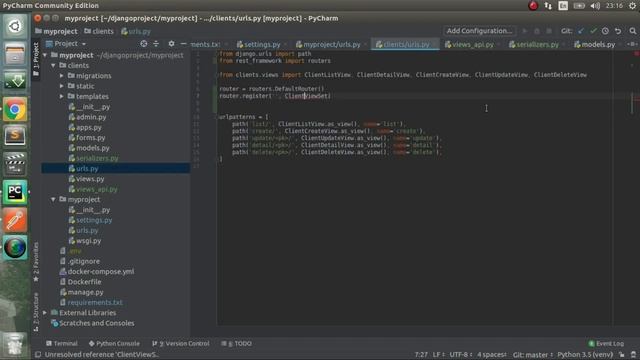Collapse the clients folder
The image size is (640, 360).
click(x=53, y=65)
